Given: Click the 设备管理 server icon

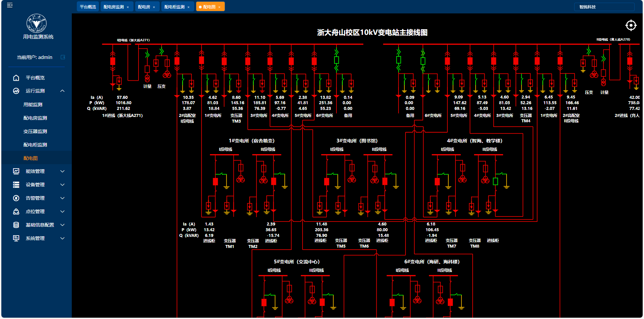Looking at the screenshot, I should point(16,185).
